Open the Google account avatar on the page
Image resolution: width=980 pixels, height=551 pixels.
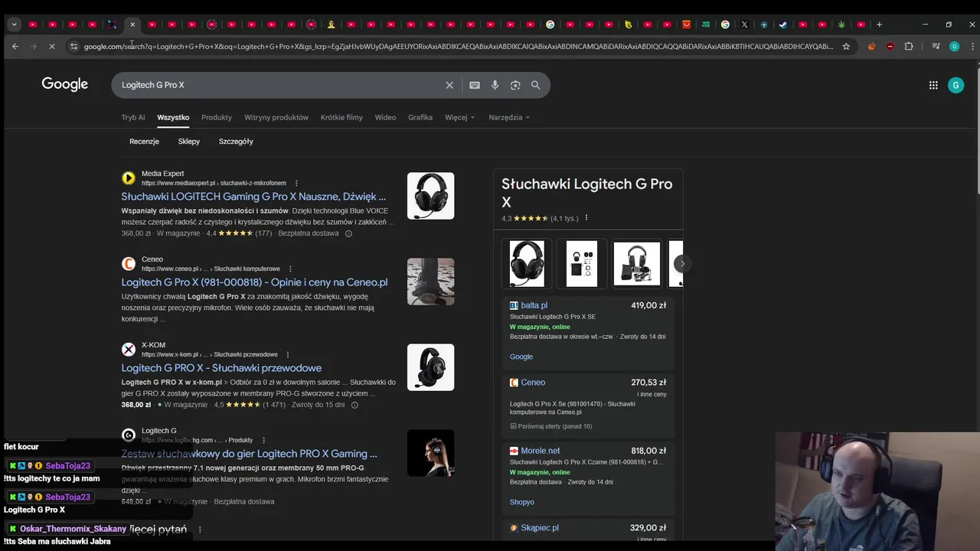pos(955,86)
